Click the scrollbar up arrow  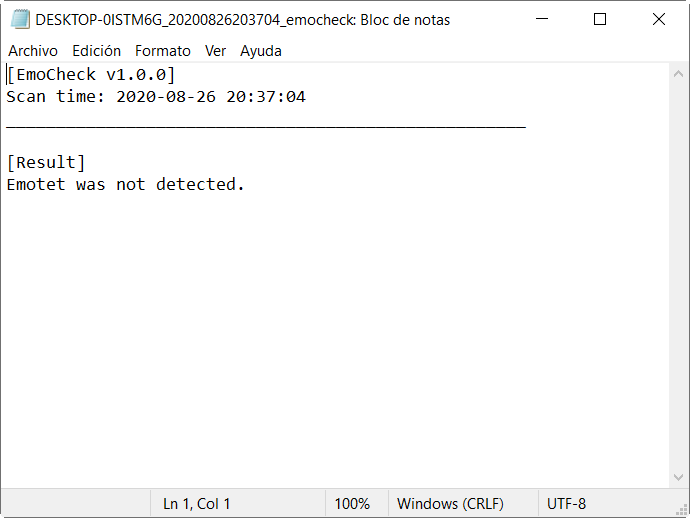pyautogui.click(x=679, y=73)
